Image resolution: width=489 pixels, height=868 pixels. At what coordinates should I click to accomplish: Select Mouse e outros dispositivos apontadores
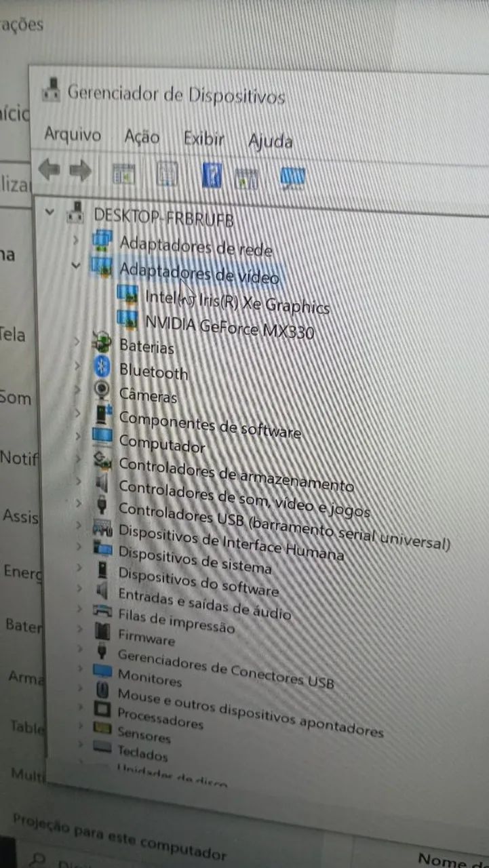point(250,713)
